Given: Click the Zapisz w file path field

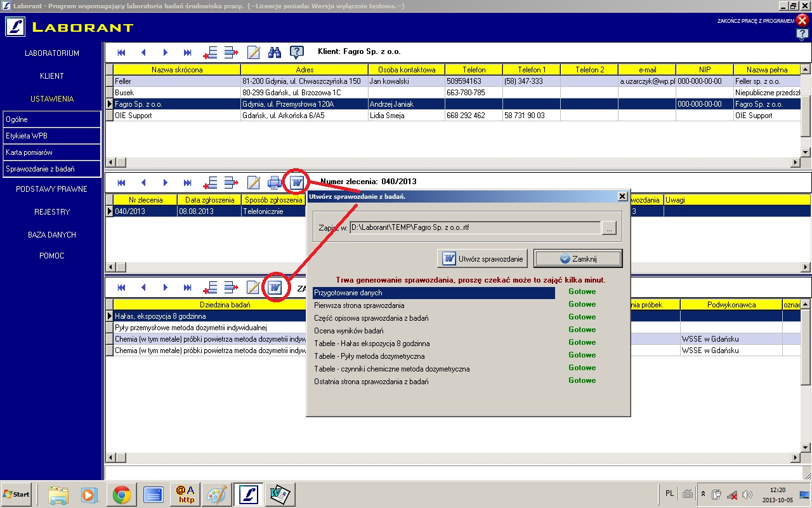Looking at the screenshot, I should pyautogui.click(x=475, y=228).
